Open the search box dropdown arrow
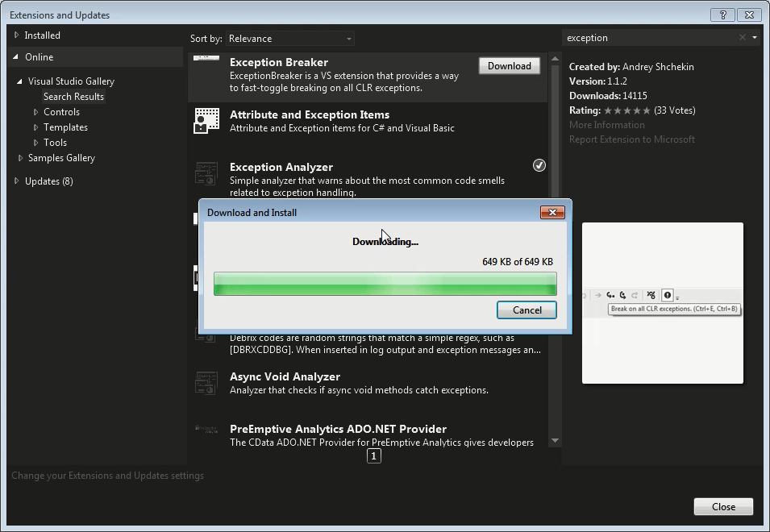The height and width of the screenshot is (532, 770). point(755,37)
